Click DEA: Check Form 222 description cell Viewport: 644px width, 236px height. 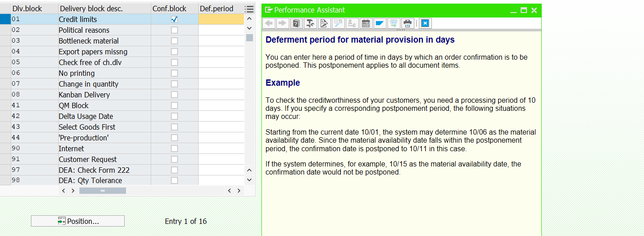tap(104, 170)
